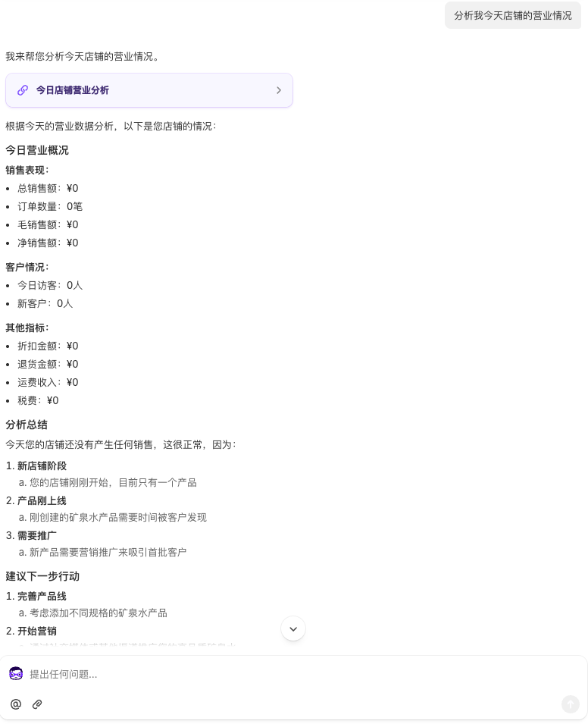Click the 完善产品线 numbered item

(42, 596)
